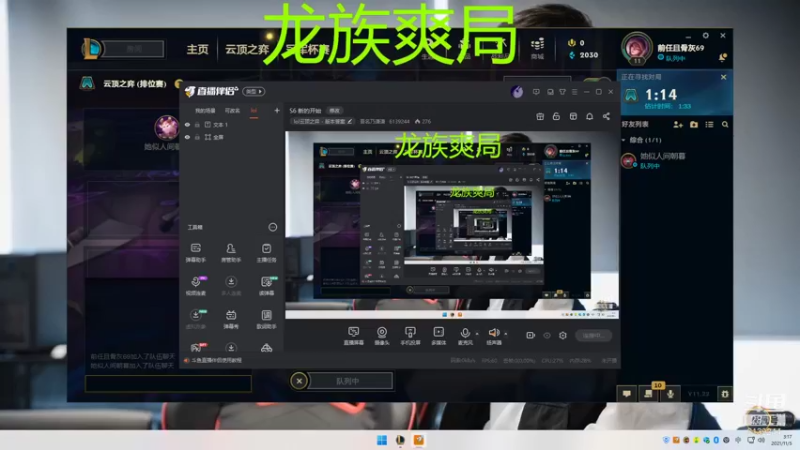Edit the stream category pencil icon
800x450 pixels.
tap(349, 121)
